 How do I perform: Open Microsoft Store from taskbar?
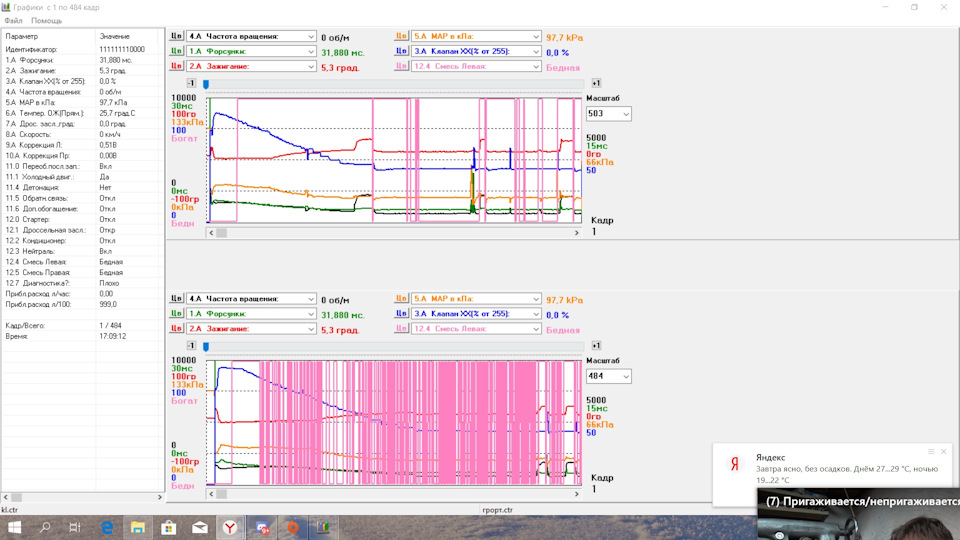(168, 527)
